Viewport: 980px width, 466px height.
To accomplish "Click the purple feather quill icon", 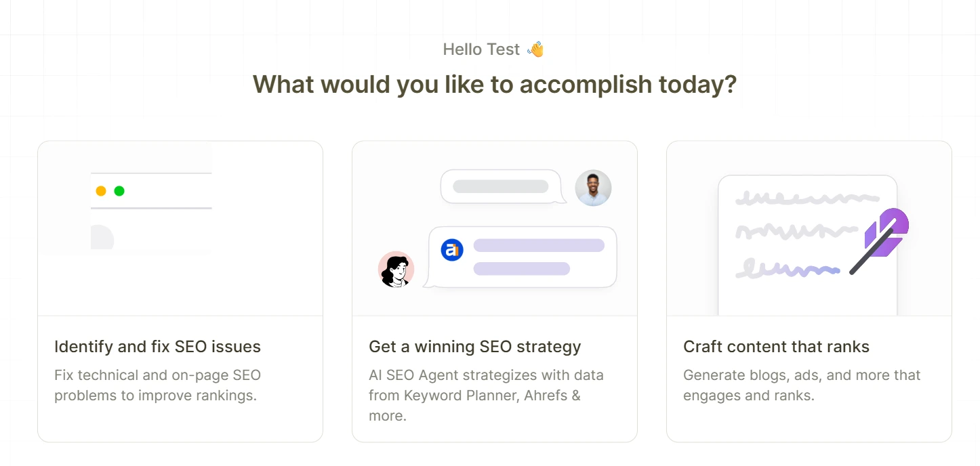I will click(879, 241).
